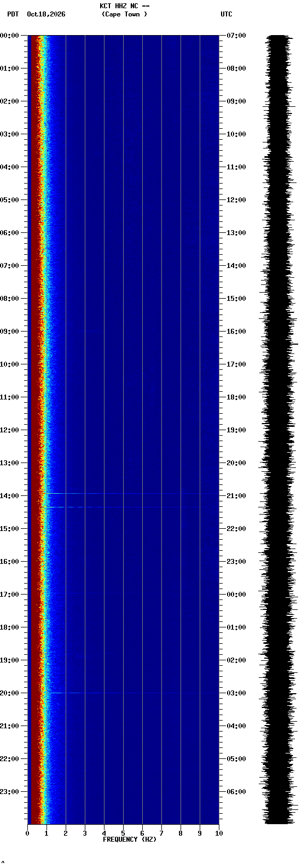Click the PDT axis label 14:00
Viewport: 302px width, 868px height.
9,496
